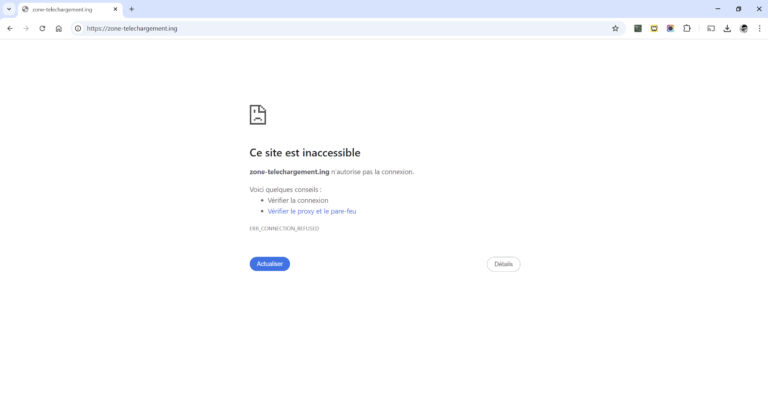
Task: Click the yellow W extension icon
Action: (654, 28)
